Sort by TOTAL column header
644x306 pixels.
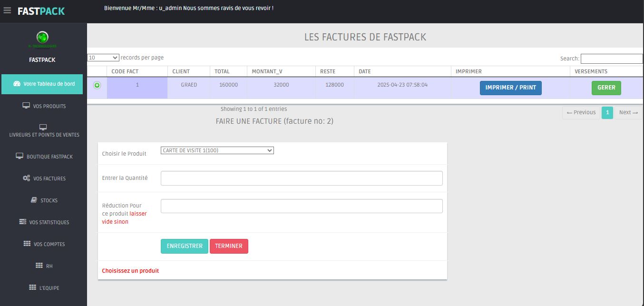tap(228, 71)
